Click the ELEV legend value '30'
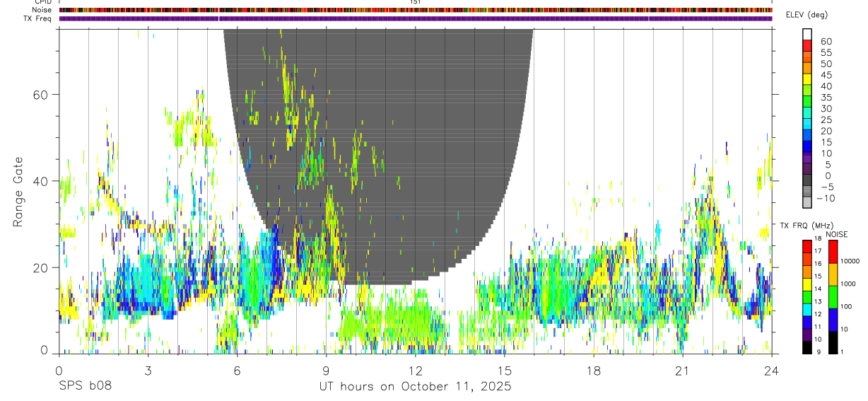Screen dimensions: 868x401 826,109
